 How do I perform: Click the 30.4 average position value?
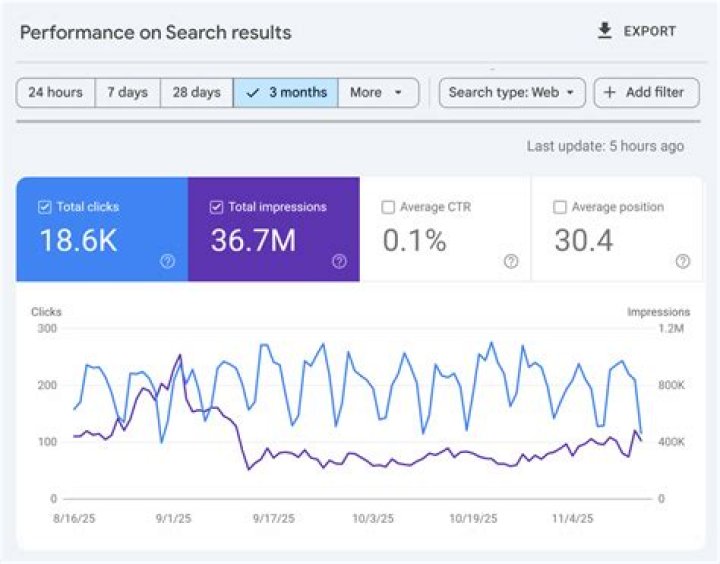[x=584, y=241]
